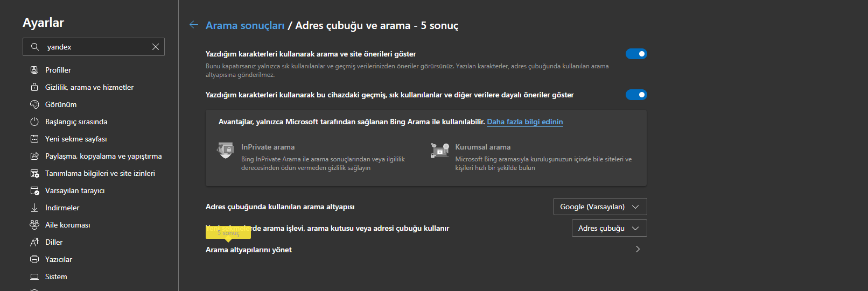Viewport: 868px width, 291px height.
Task: Click the Daha fazla bilgi edinin link
Action: (524, 122)
